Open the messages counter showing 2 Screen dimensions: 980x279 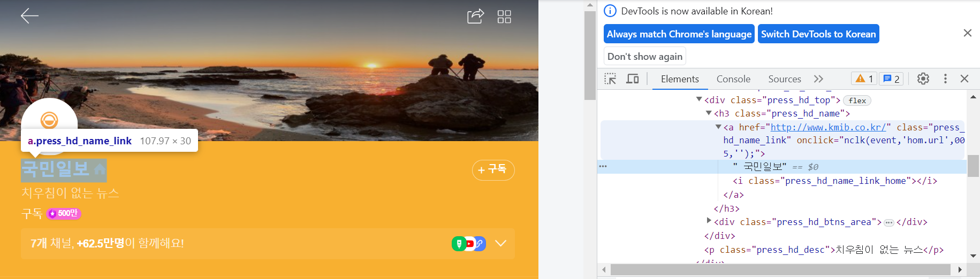pos(891,79)
